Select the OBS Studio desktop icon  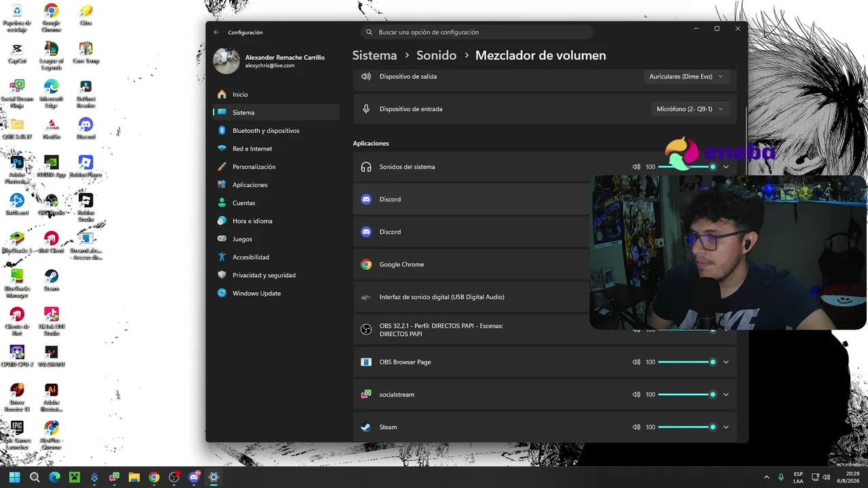[51, 205]
